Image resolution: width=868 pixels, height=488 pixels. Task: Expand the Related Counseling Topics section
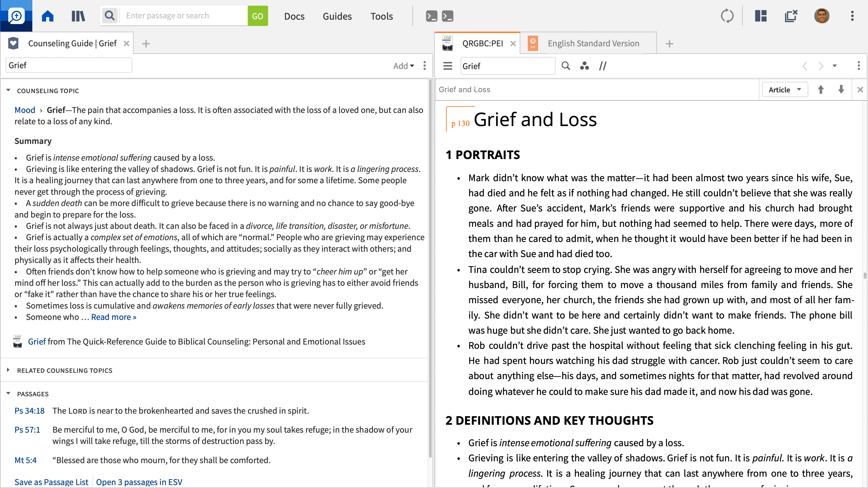pos(8,370)
